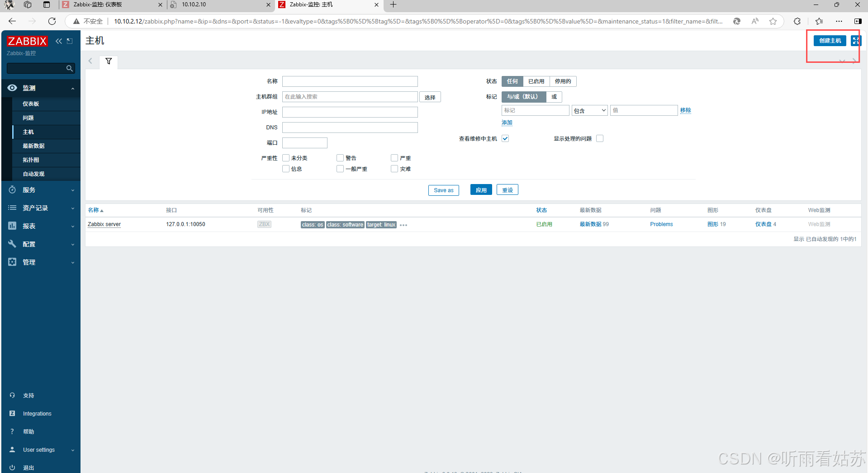Collapse sidebar with double chevron icon
This screenshot has height=473, width=868.
tap(59, 41)
